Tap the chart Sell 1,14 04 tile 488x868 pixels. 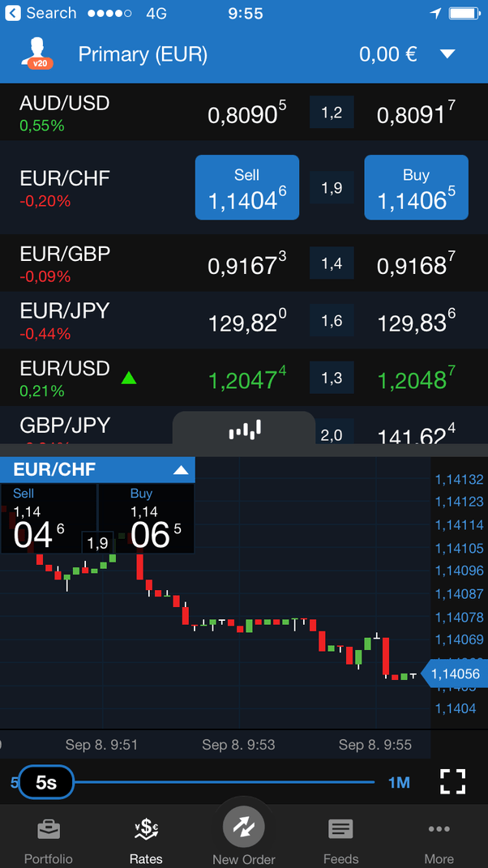tap(49, 519)
